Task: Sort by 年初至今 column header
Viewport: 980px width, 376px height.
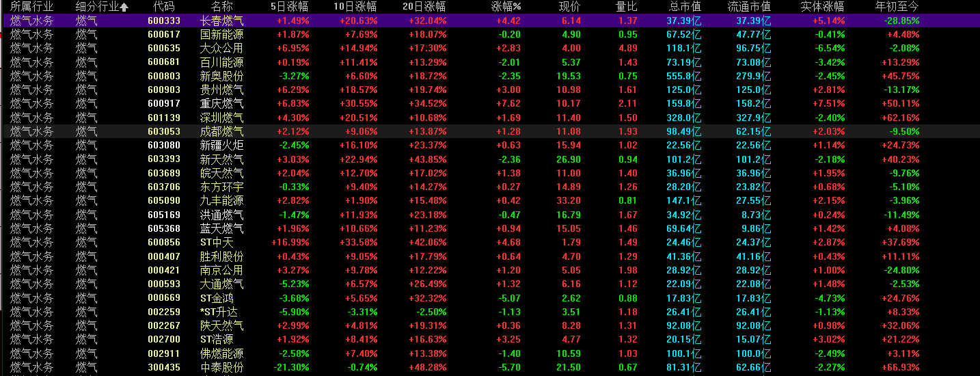Action: coord(897,7)
